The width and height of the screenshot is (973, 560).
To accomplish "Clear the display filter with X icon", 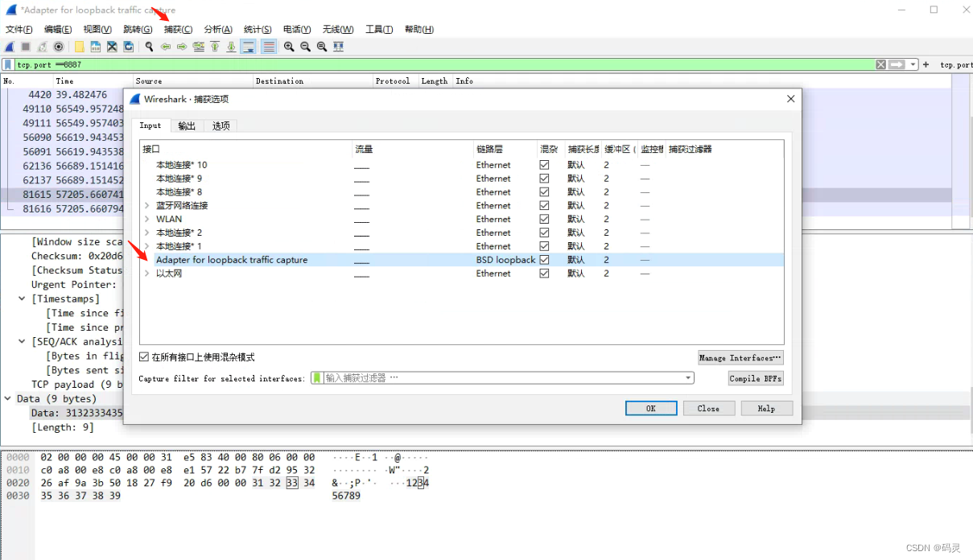I will [881, 64].
